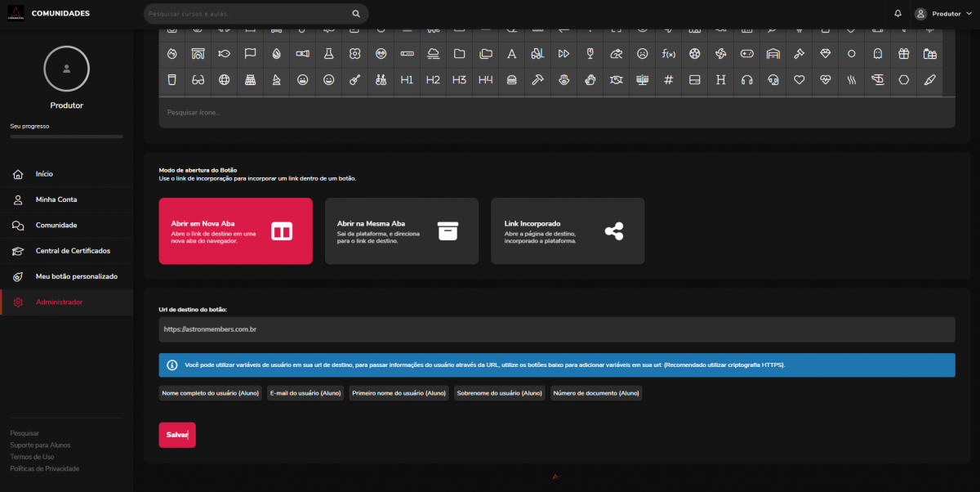Pick the H1 heading icon
Screen dimensions: 980x492
pyautogui.click(x=407, y=80)
